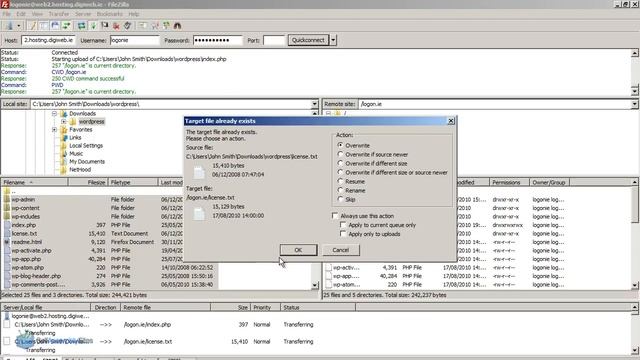This screenshot has width=640, height=360.
Task: Click the remote file list scrollbar up arrow
Action: (x=635, y=182)
